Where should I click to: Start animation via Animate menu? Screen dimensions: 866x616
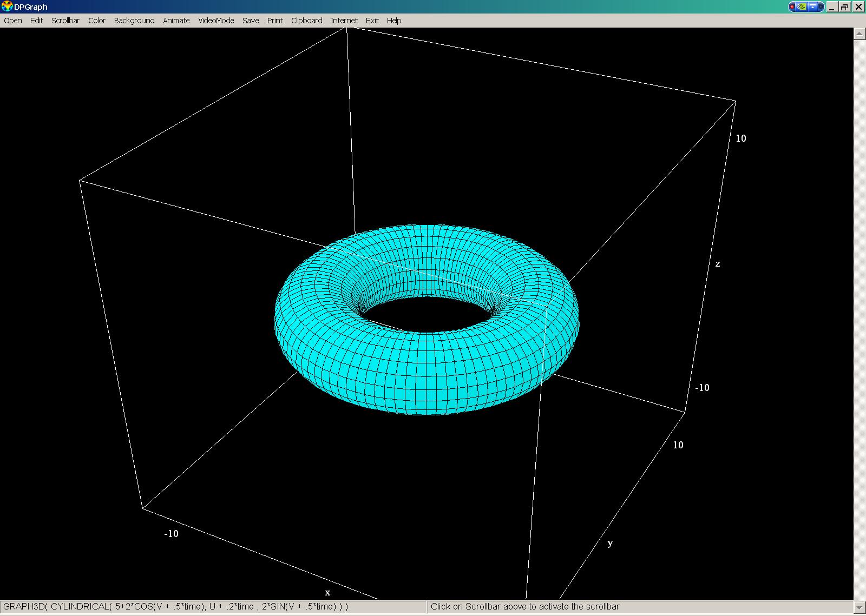(176, 21)
